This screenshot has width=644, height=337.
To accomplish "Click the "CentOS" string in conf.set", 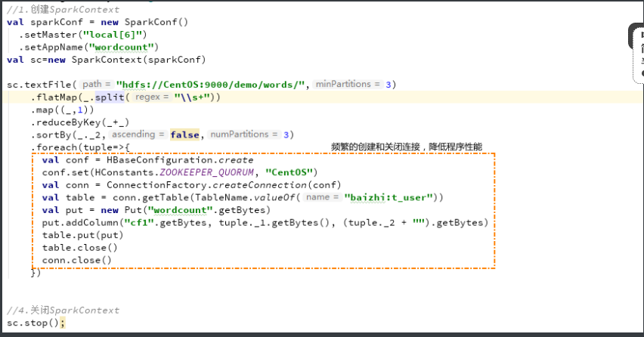I will pos(289,172).
